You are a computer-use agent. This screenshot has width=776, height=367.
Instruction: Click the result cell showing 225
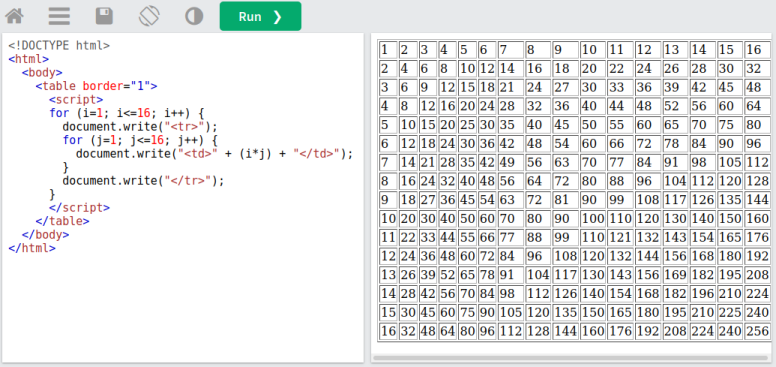[730, 313]
